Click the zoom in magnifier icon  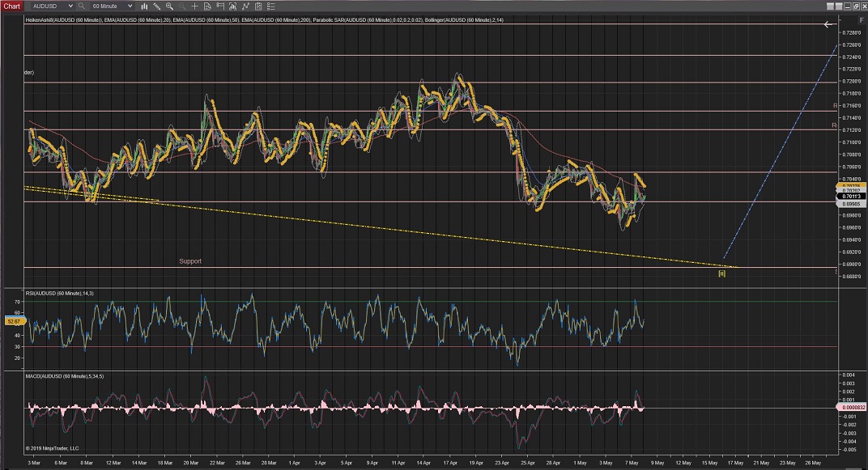coord(169,6)
